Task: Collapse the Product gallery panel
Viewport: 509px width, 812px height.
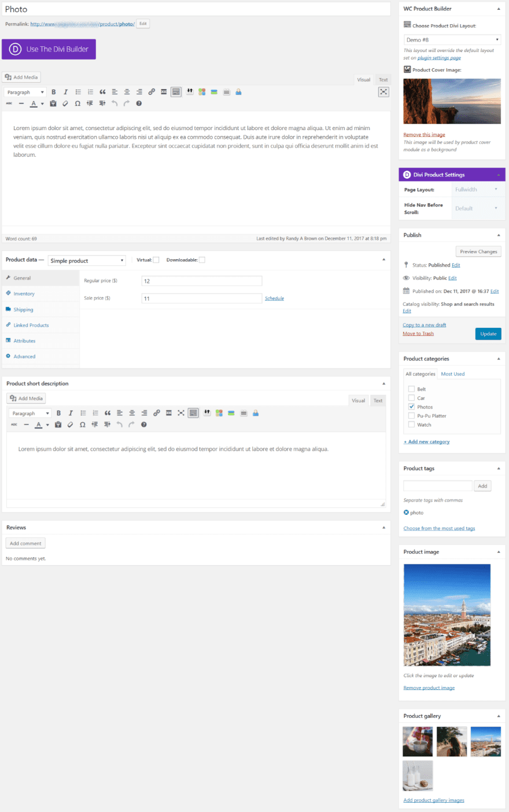Action: [499, 716]
